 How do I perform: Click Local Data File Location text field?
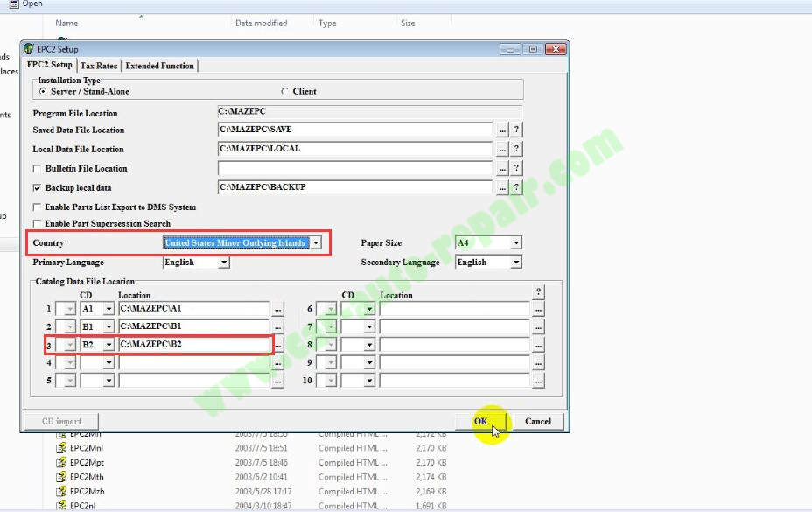354,149
